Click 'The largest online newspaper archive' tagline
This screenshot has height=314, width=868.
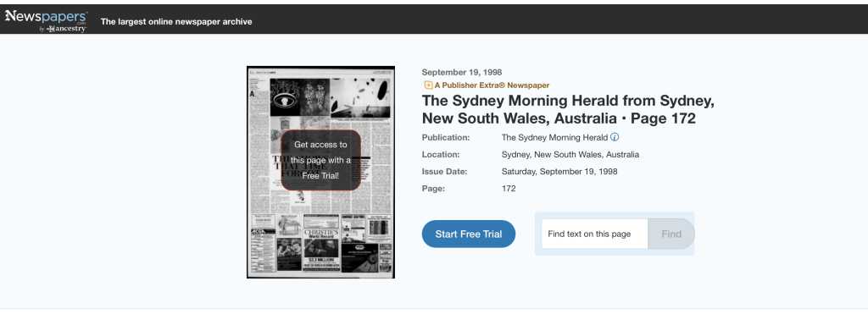coord(176,21)
